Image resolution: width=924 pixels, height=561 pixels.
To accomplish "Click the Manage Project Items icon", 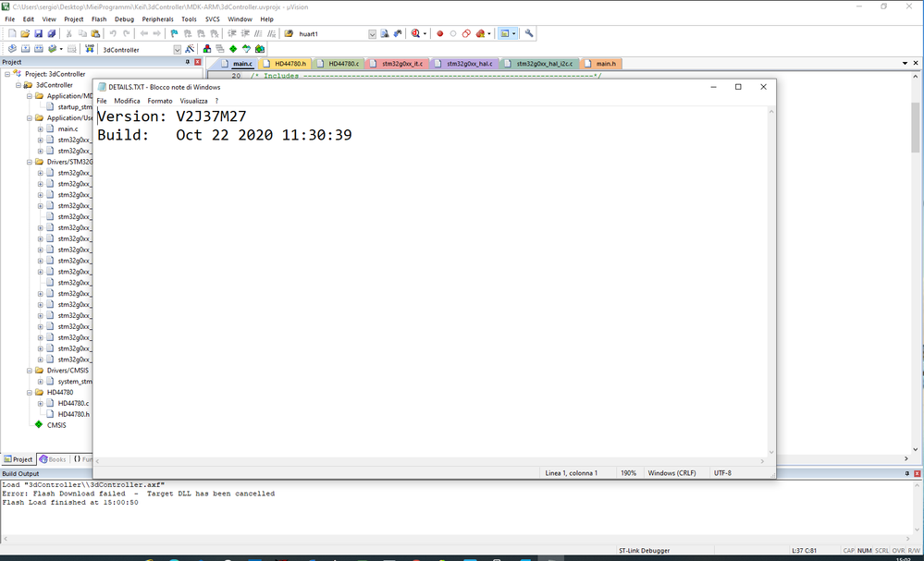I will (207, 49).
